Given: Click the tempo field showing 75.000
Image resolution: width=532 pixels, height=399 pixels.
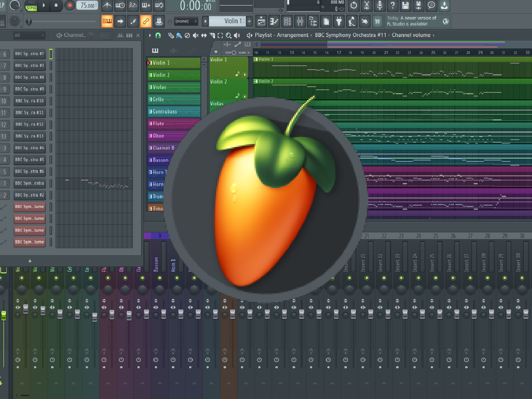Looking at the screenshot, I should (x=87, y=6).
